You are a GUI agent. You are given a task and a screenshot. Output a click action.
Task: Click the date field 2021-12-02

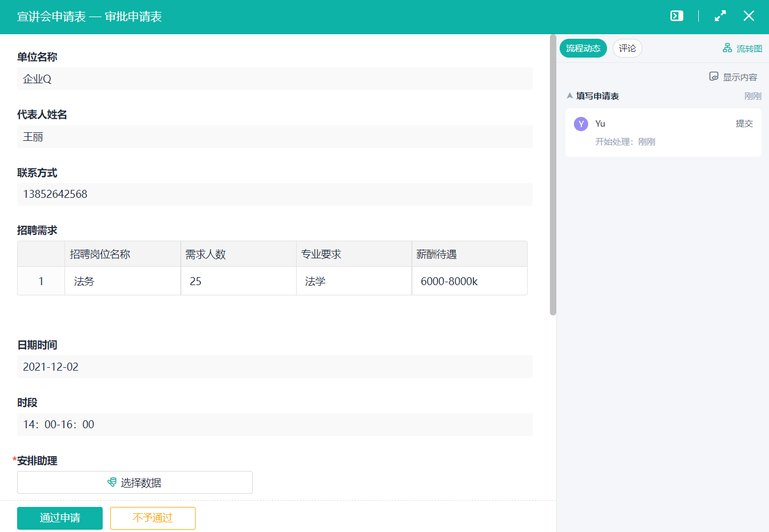pyautogui.click(x=274, y=367)
